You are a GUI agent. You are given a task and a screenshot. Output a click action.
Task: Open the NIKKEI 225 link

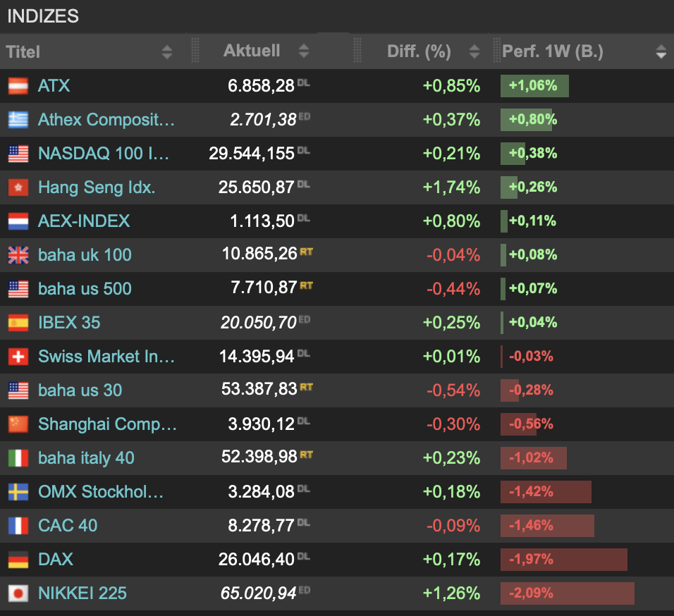(x=82, y=593)
